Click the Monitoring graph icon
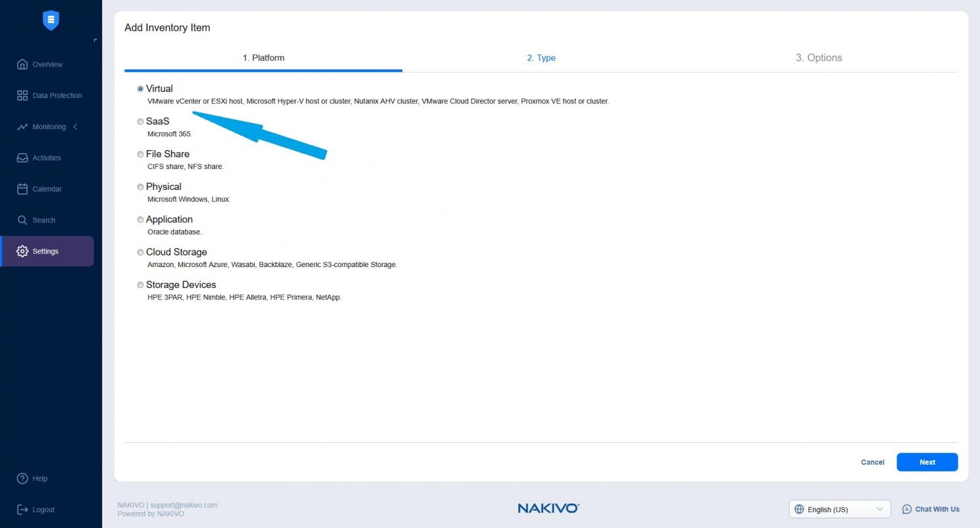The width and height of the screenshot is (980, 528). [22, 127]
